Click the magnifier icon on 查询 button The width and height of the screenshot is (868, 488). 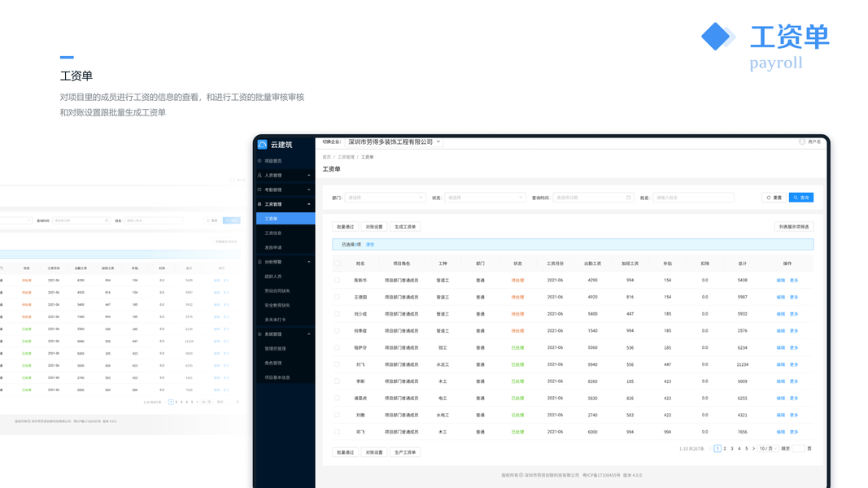[x=796, y=198]
